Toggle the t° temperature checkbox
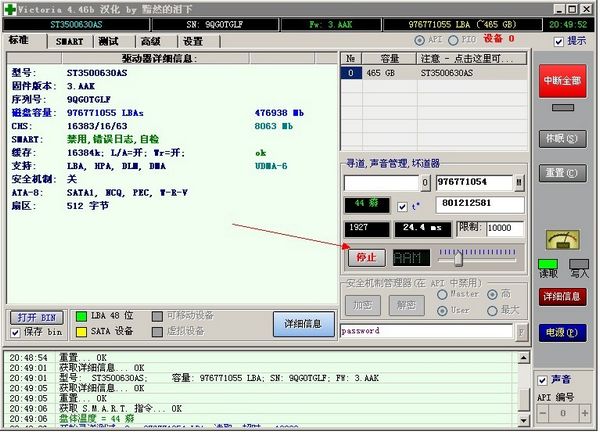This screenshot has height=432, width=600. [x=402, y=206]
